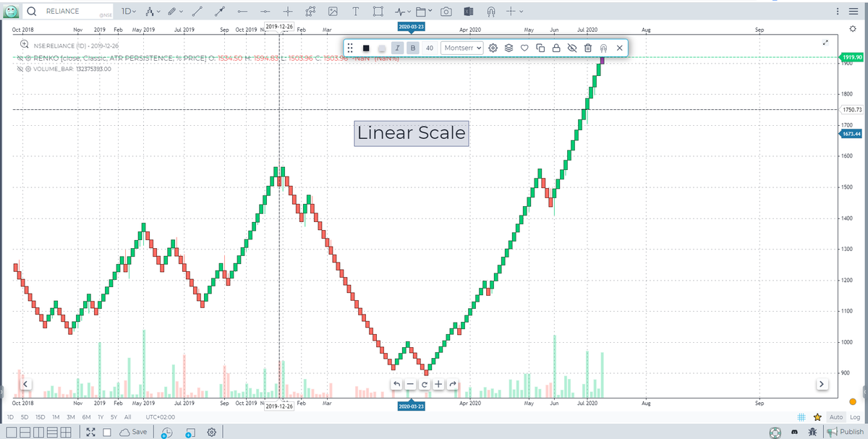Toggle bold on the text annotation
This screenshot has width=868, height=439.
coord(412,48)
